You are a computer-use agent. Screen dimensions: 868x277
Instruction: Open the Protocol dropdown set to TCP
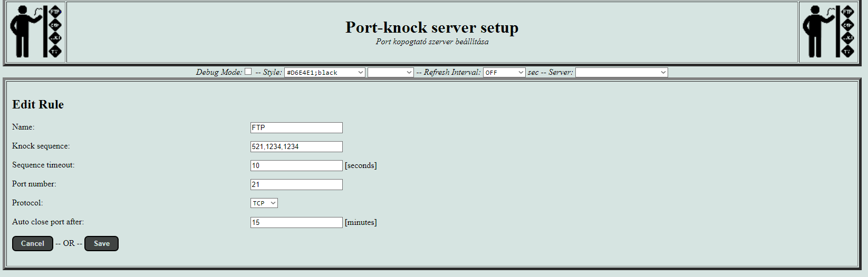tap(264, 203)
